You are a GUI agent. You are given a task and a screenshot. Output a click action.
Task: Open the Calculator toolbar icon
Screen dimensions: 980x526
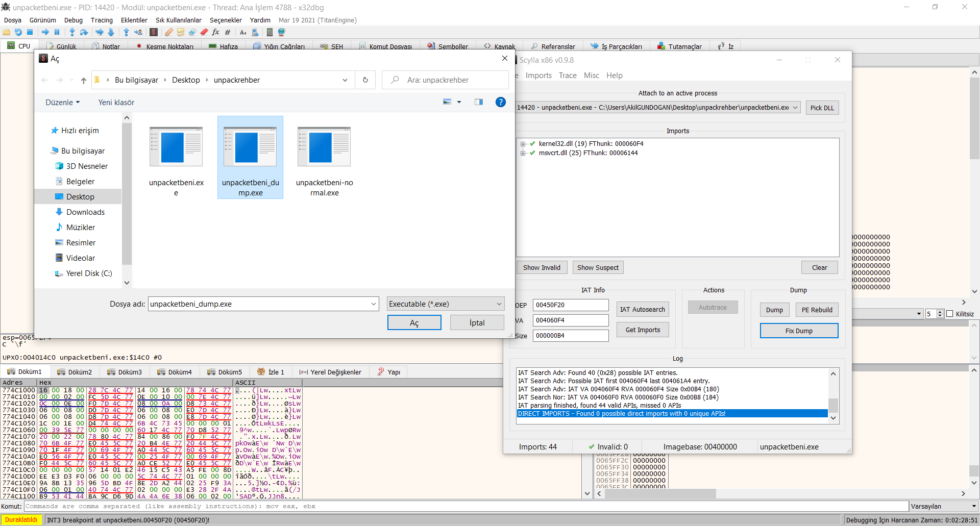pos(269,32)
